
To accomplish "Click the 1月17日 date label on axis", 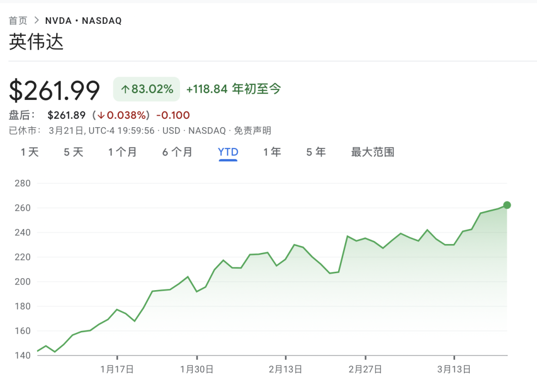I will pos(117,369).
